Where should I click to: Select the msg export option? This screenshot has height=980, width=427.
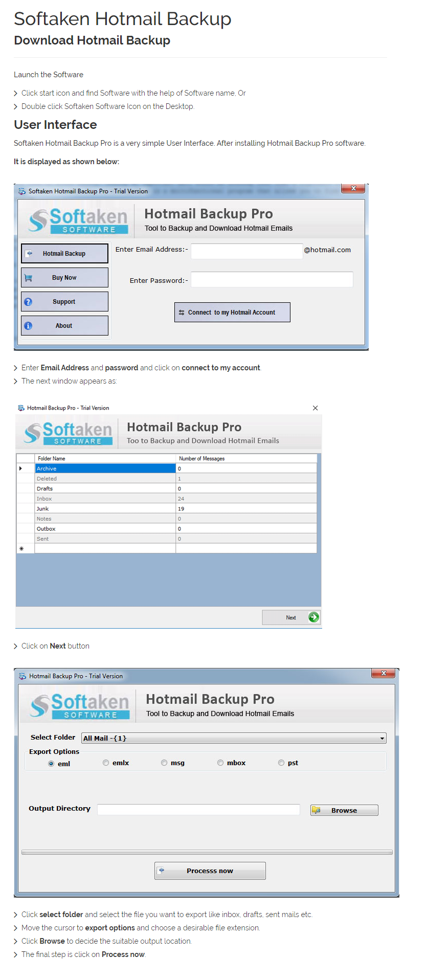pos(164,763)
